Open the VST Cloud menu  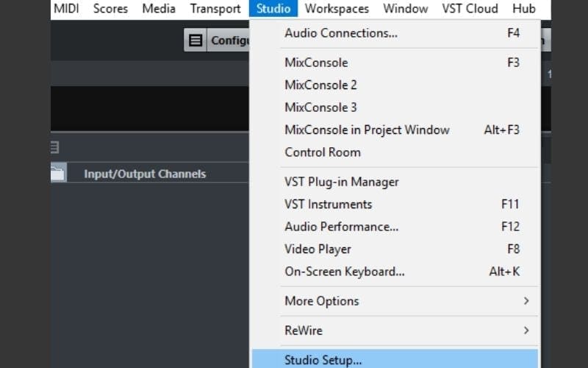tap(470, 8)
